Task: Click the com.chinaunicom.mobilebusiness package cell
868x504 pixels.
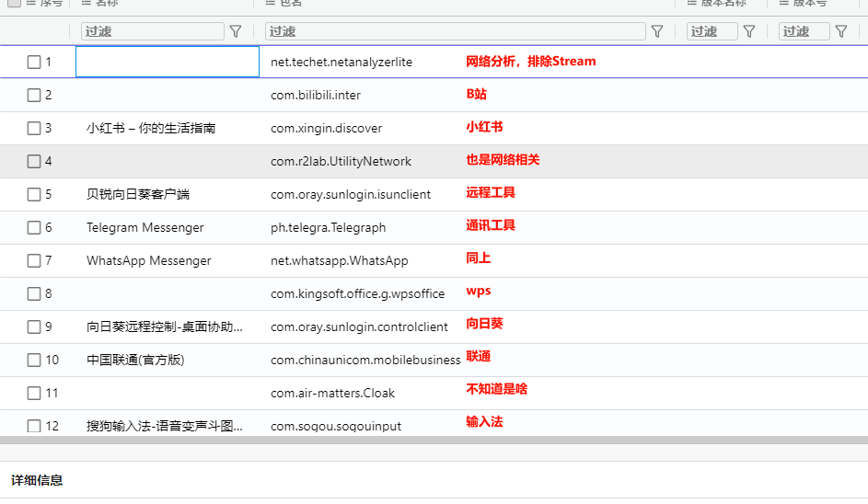Action: 365,361
